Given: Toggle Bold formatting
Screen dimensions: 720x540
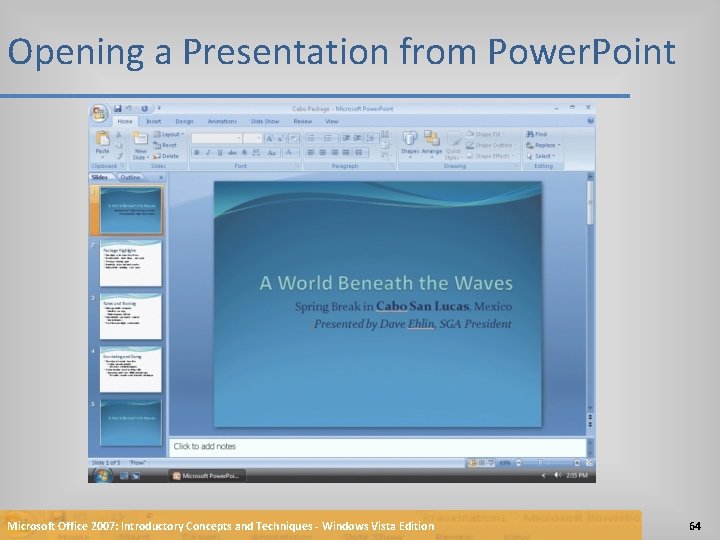Looking at the screenshot, I should (x=197, y=152).
